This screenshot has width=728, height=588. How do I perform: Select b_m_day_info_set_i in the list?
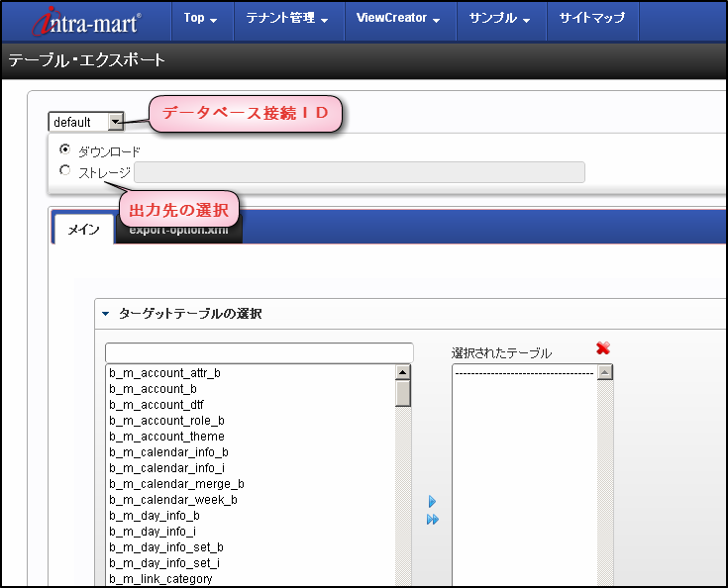click(251, 563)
